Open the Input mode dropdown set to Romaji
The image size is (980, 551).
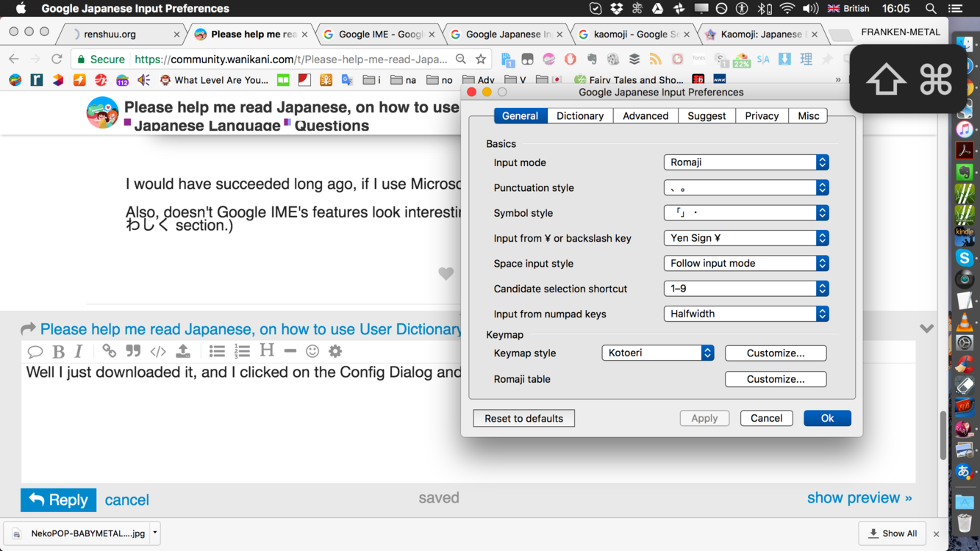click(746, 162)
